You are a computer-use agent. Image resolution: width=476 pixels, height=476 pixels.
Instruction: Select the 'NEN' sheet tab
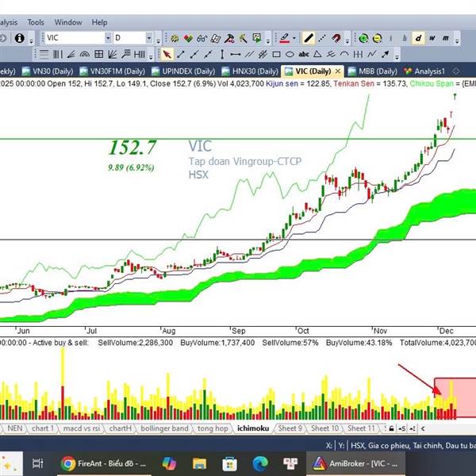click(x=14, y=428)
